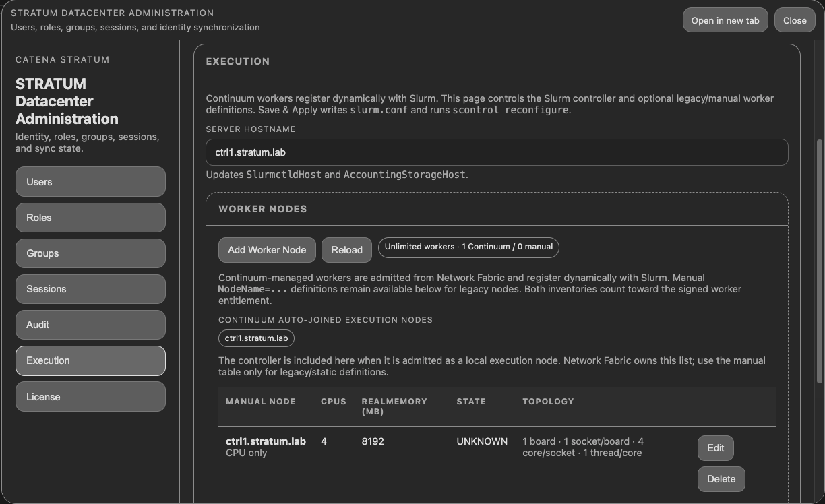Click the TOPOLOGY column header
825x504 pixels.
point(548,402)
